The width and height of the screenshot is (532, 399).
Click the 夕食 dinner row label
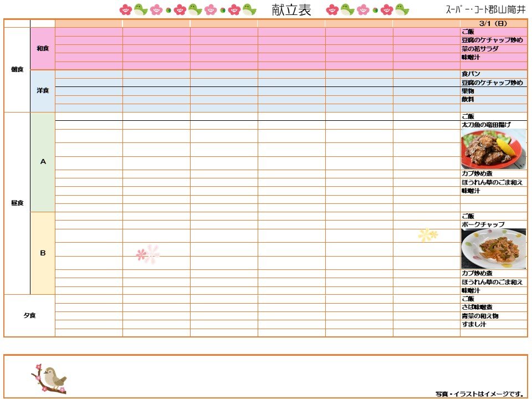click(x=30, y=315)
